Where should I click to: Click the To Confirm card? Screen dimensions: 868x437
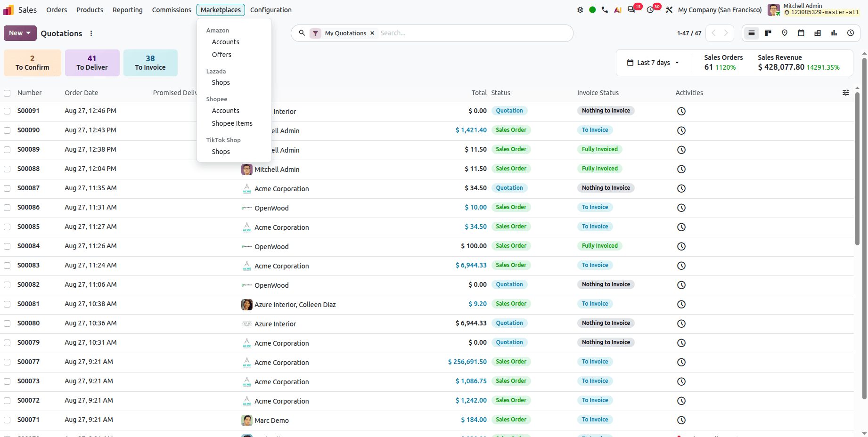point(33,63)
